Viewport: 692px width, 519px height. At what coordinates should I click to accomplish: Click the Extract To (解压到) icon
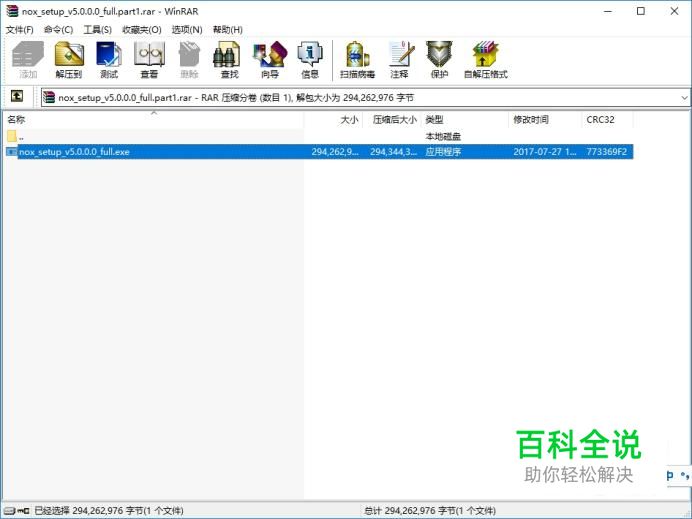coord(69,60)
